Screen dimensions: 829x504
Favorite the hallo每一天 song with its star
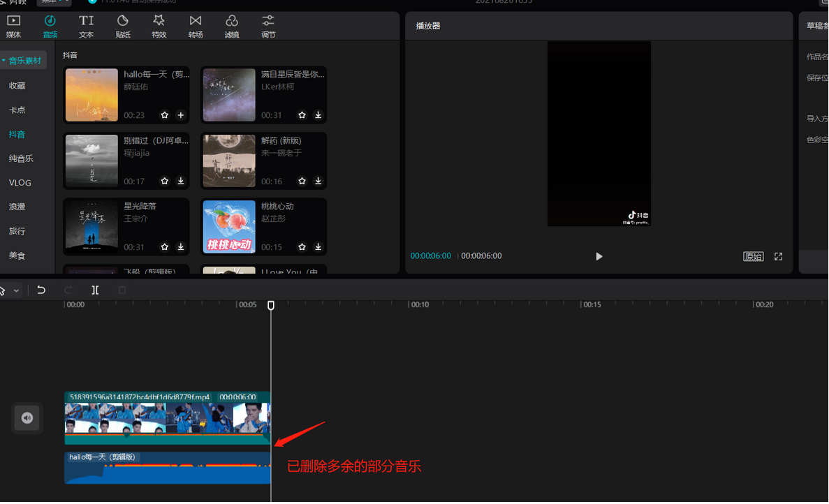tap(164, 114)
